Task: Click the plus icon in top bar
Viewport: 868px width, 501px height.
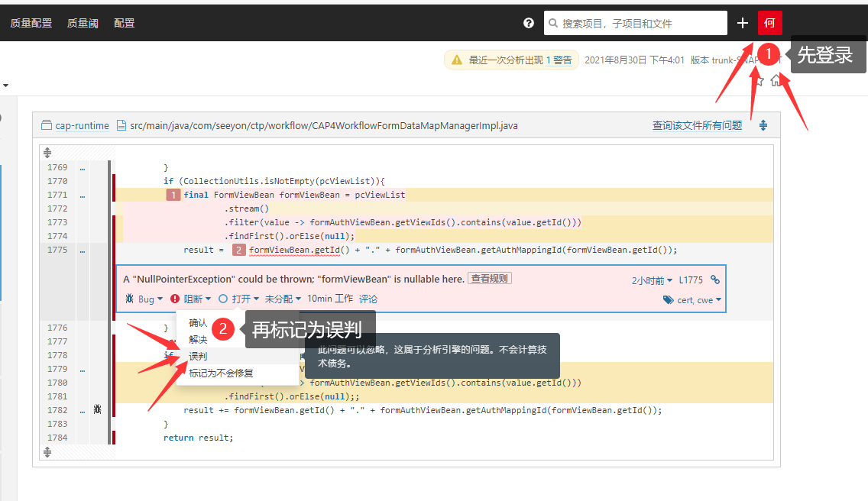Action: (x=743, y=23)
